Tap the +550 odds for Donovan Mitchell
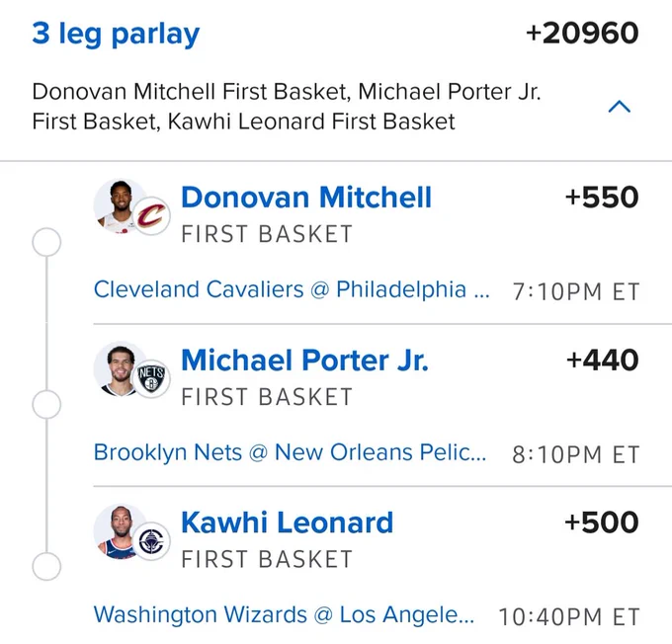 (x=602, y=198)
